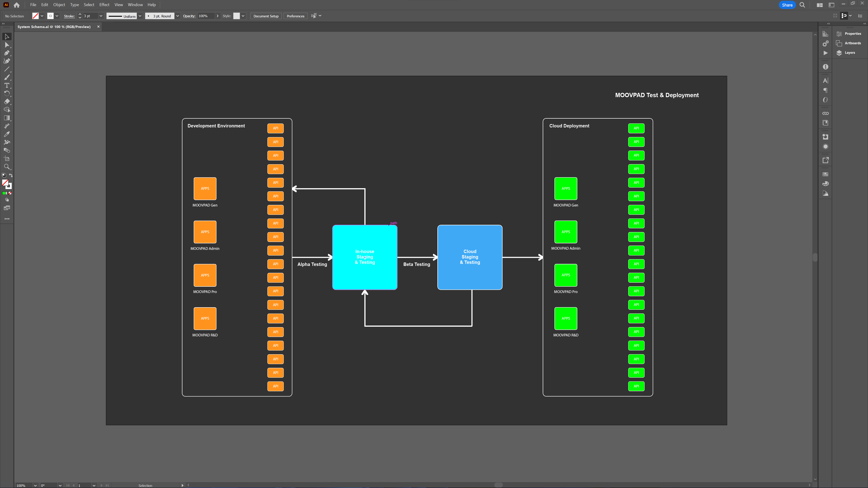Select the Selection tool arrow

click(x=7, y=37)
